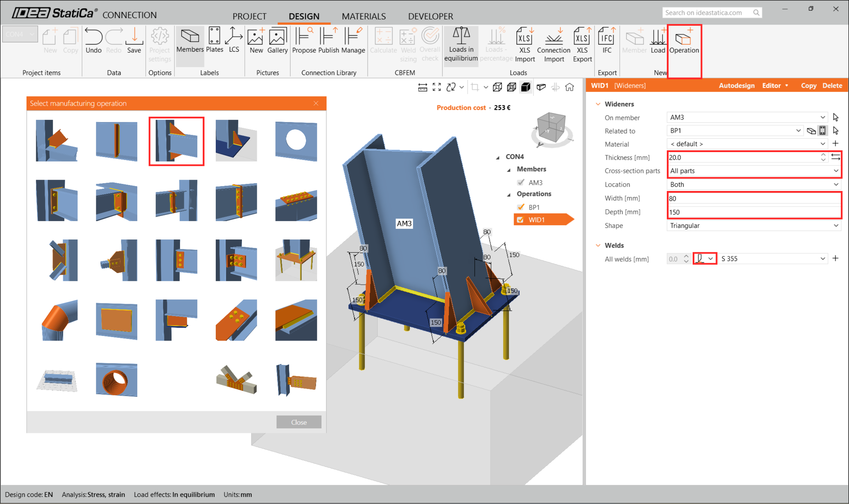The height and width of the screenshot is (504, 849).
Task: Open the Shape dropdown set to Triangular
Action: coord(753,226)
